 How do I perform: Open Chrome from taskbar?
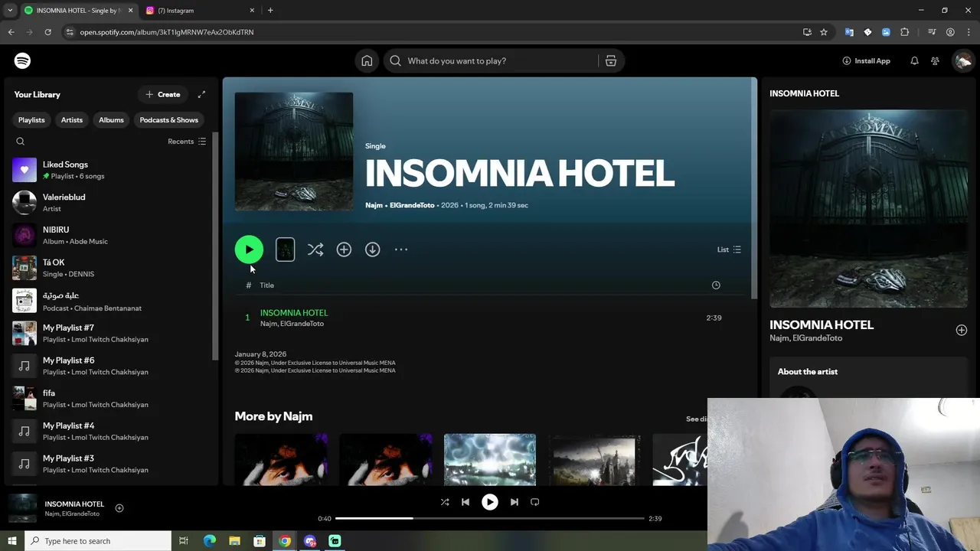click(285, 541)
